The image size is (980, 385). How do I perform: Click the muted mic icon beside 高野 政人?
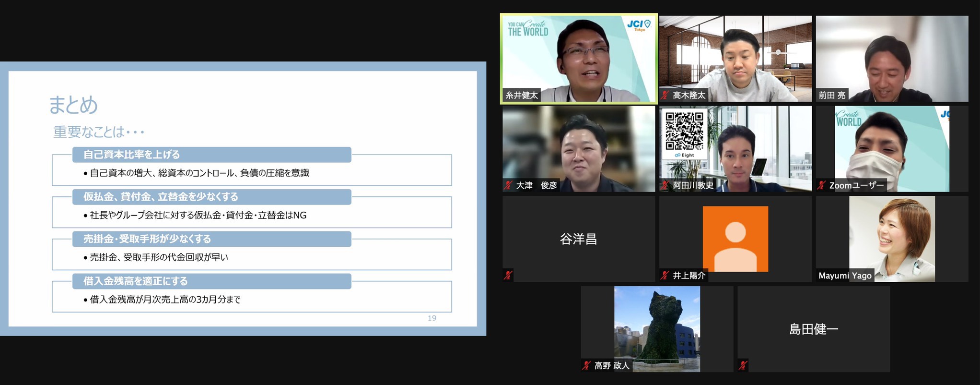tap(586, 365)
